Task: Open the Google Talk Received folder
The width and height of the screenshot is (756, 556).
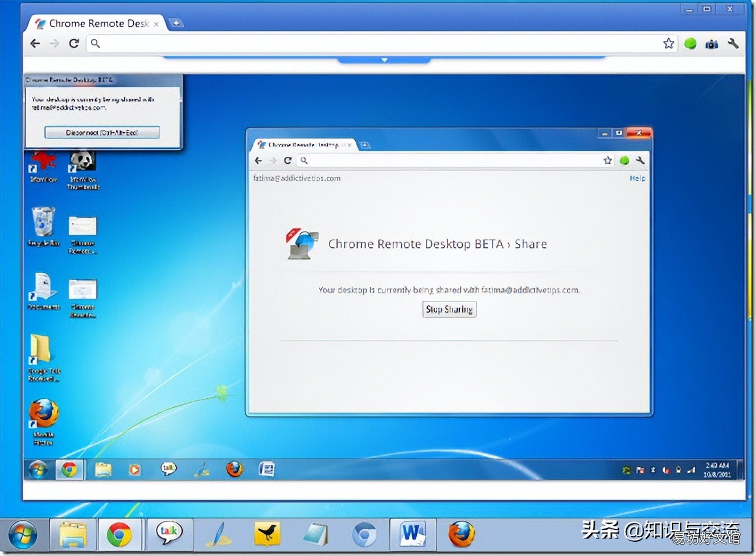Action: pos(43,357)
